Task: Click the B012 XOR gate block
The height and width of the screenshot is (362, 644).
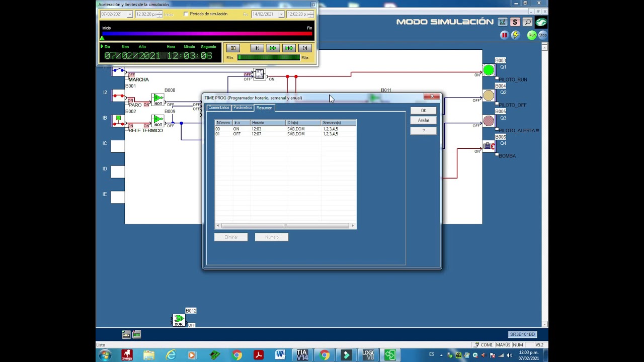Action: point(179,320)
